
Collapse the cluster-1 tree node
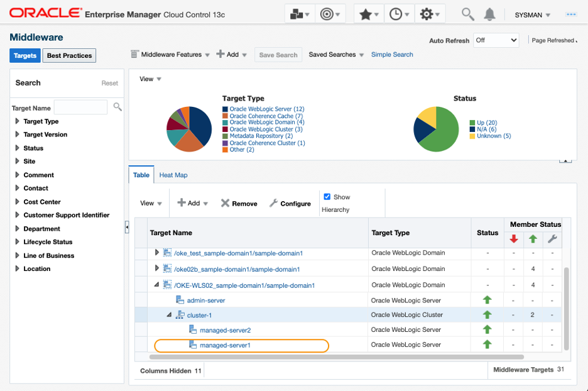(x=169, y=315)
